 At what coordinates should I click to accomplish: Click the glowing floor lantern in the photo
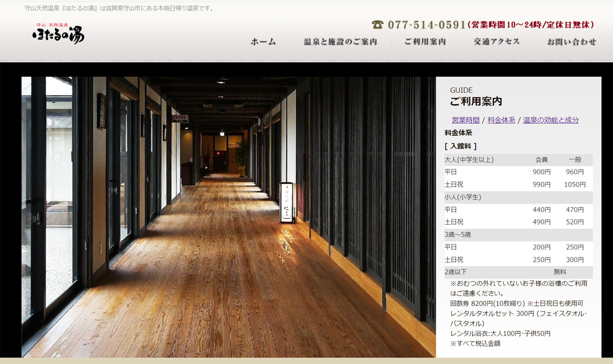[x=287, y=201]
